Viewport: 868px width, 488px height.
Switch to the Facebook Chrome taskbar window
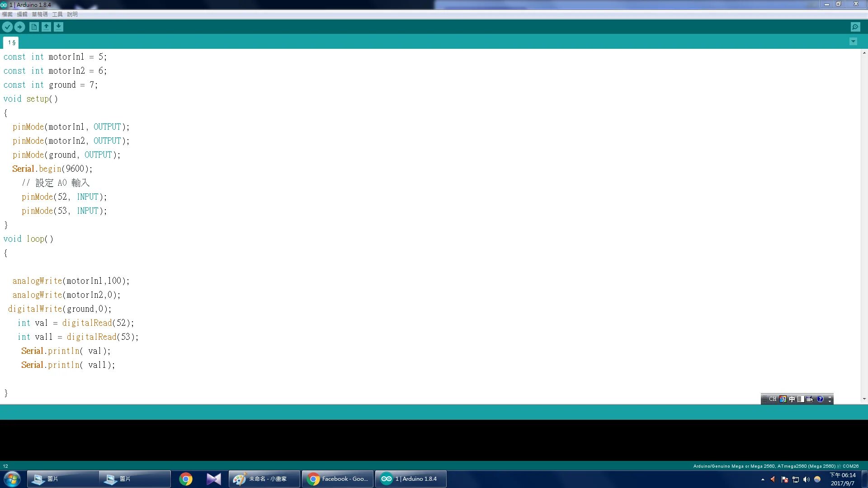click(x=338, y=479)
